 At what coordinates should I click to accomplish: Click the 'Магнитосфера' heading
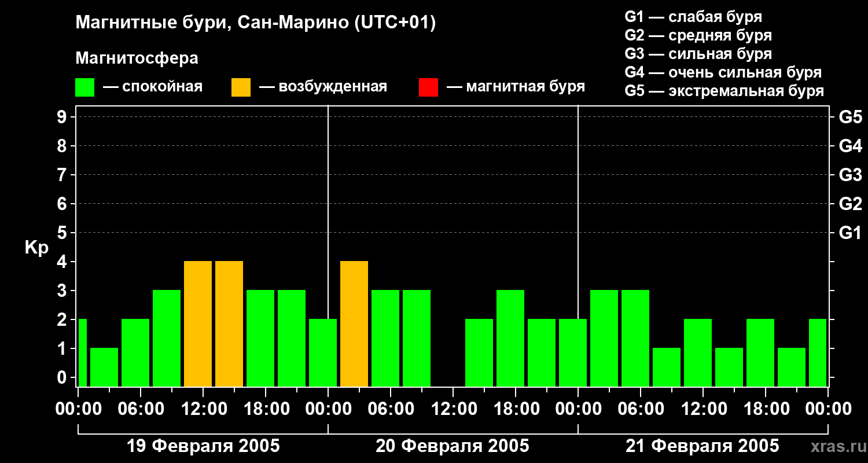tap(137, 58)
